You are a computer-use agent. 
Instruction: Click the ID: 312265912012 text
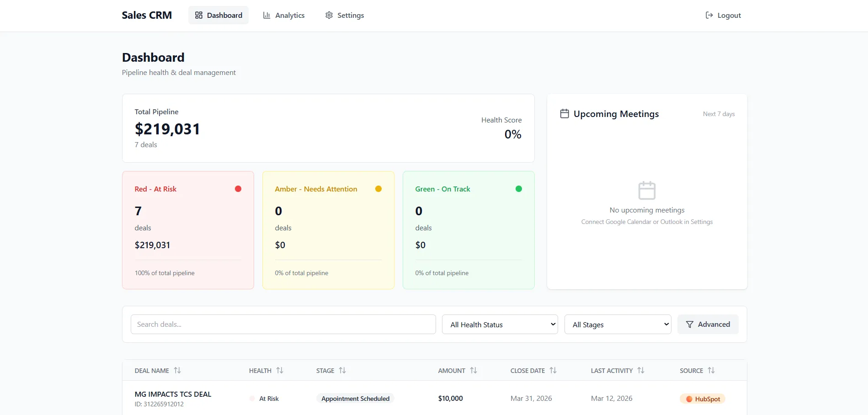159,404
